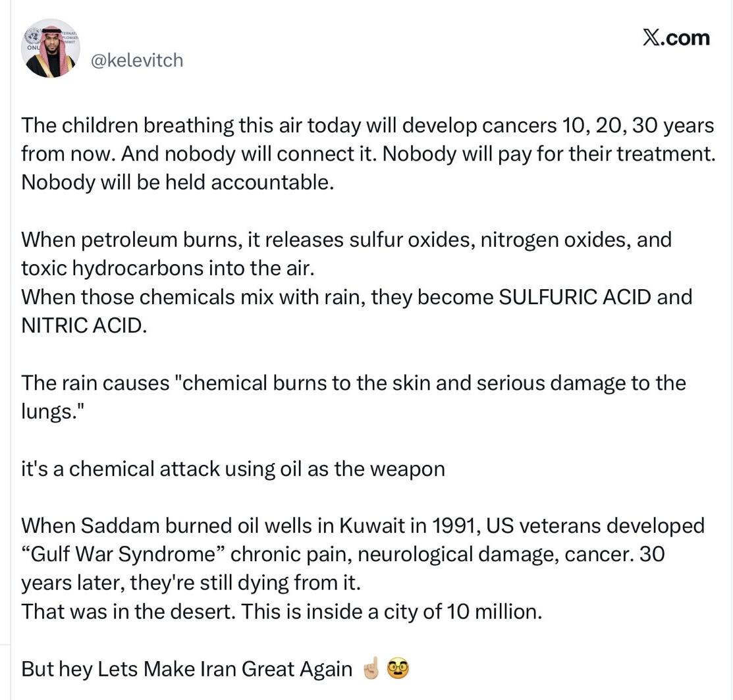The width and height of the screenshot is (733, 700).
Task: Click the line "toxic hydrocarbons into the air."
Action: point(168,268)
